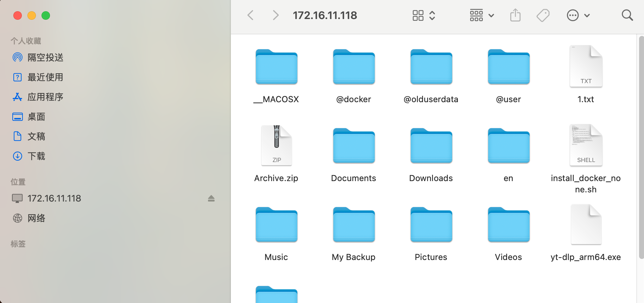Click the forward navigation arrow
644x303 pixels.
pyautogui.click(x=276, y=15)
